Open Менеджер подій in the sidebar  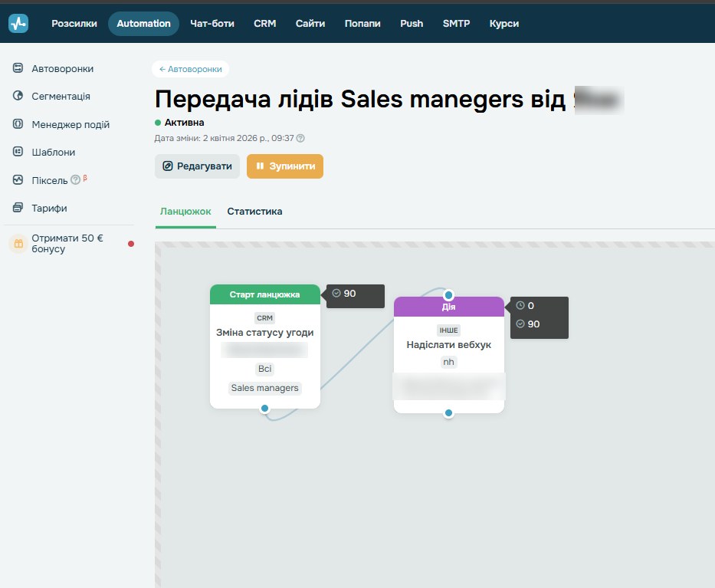71,124
